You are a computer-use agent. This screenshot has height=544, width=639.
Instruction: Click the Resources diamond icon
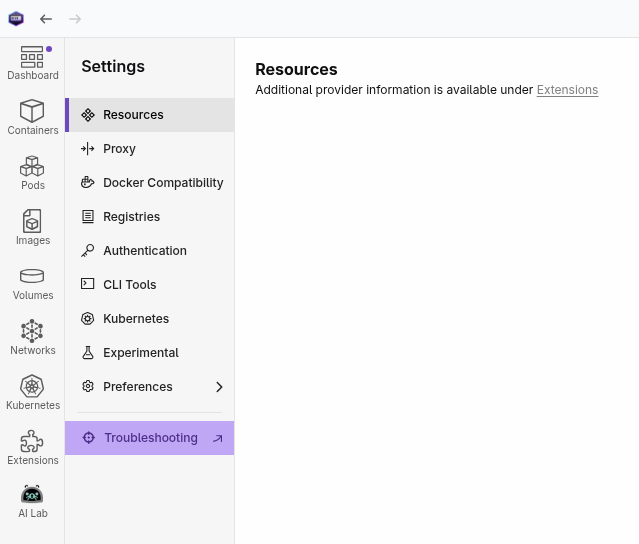tap(88, 115)
